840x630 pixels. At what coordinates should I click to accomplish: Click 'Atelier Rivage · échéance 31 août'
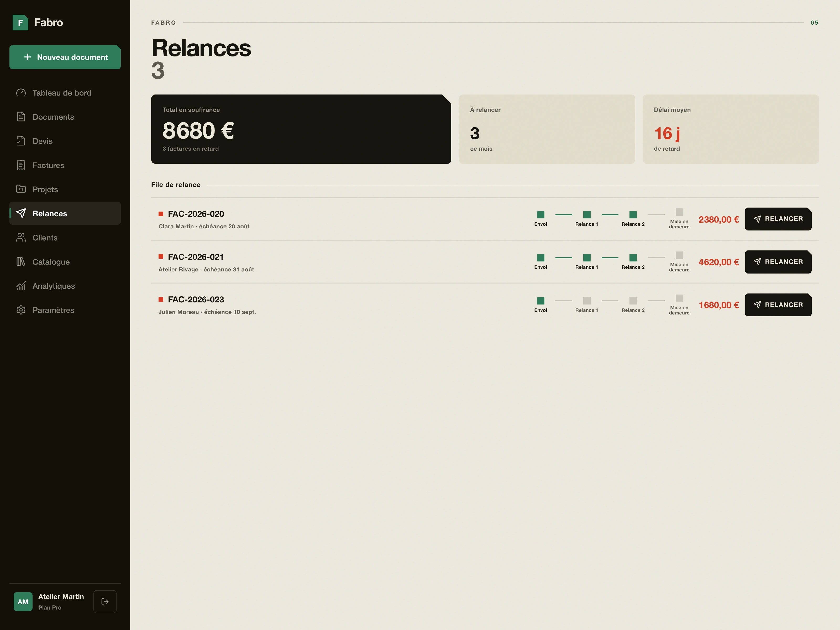(x=206, y=269)
